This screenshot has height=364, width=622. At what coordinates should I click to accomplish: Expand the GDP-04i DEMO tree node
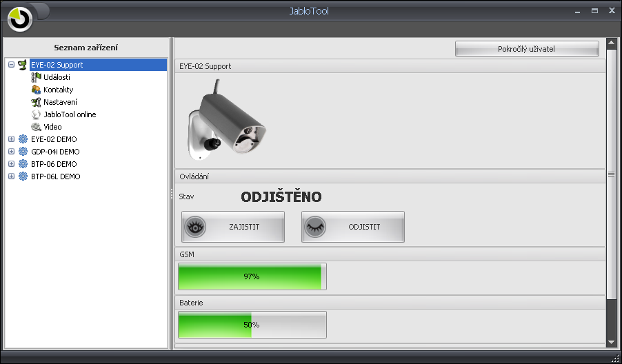(x=11, y=152)
